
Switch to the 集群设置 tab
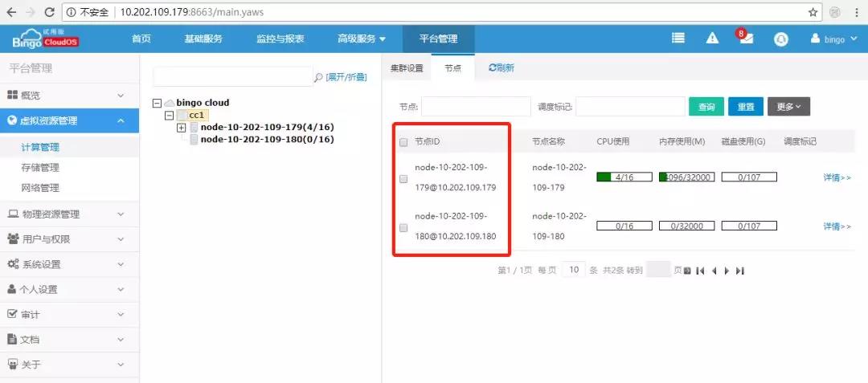407,68
